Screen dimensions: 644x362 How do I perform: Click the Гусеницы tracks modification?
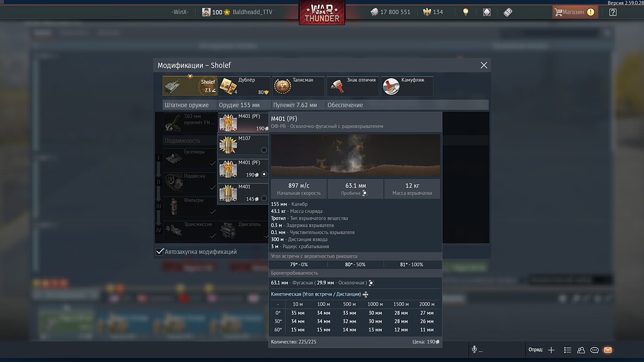[189, 158]
